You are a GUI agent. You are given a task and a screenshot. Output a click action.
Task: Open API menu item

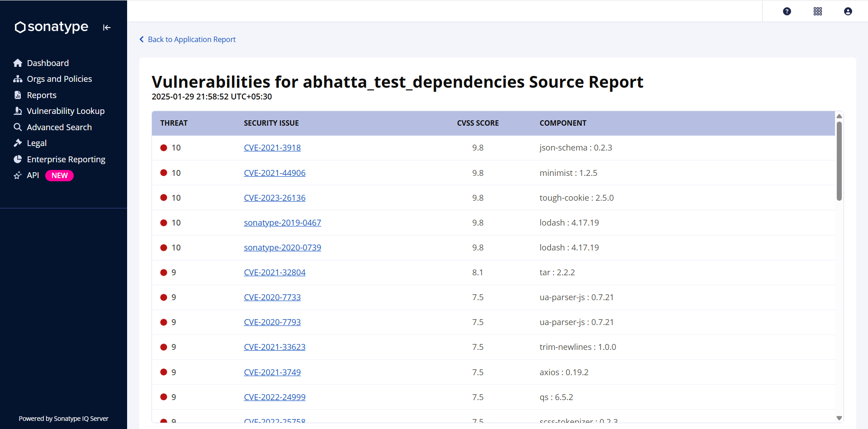(x=33, y=175)
